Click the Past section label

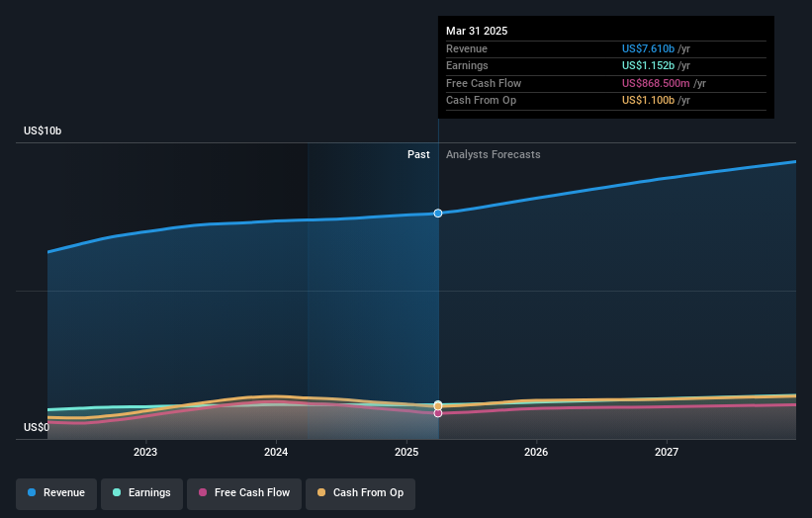coord(418,155)
